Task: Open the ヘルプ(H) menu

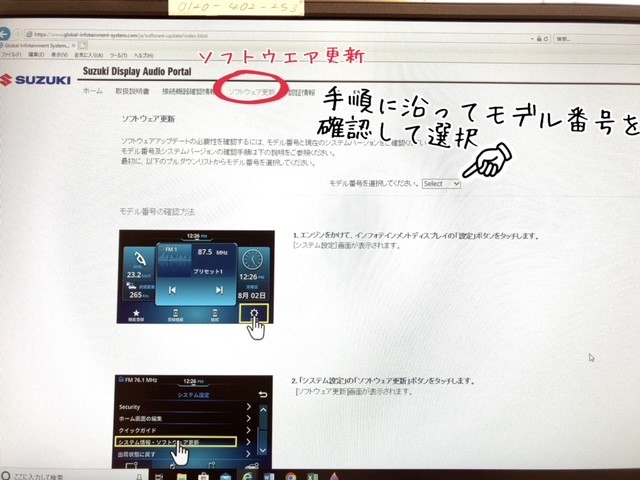Action: pos(144,55)
